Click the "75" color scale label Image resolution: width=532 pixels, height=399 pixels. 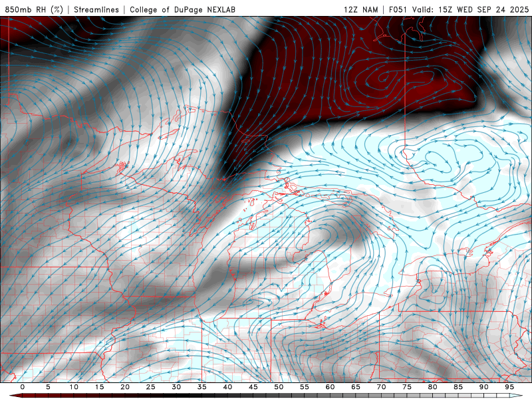[407, 387]
